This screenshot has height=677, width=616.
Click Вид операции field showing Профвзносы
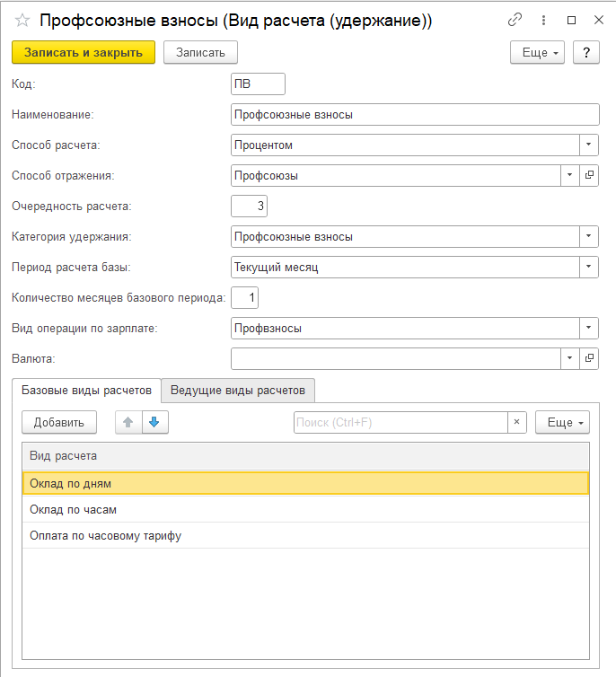click(x=405, y=328)
